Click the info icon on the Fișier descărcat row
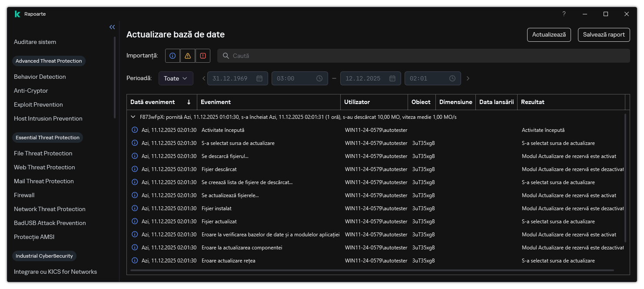This screenshot has width=644, height=289. tap(135, 169)
